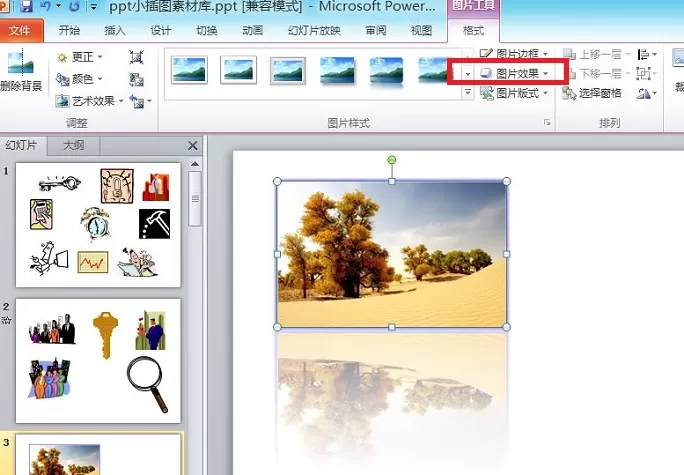The image size is (684, 475).
Task: Click the Compress Pictures icon
Action: coord(136,57)
